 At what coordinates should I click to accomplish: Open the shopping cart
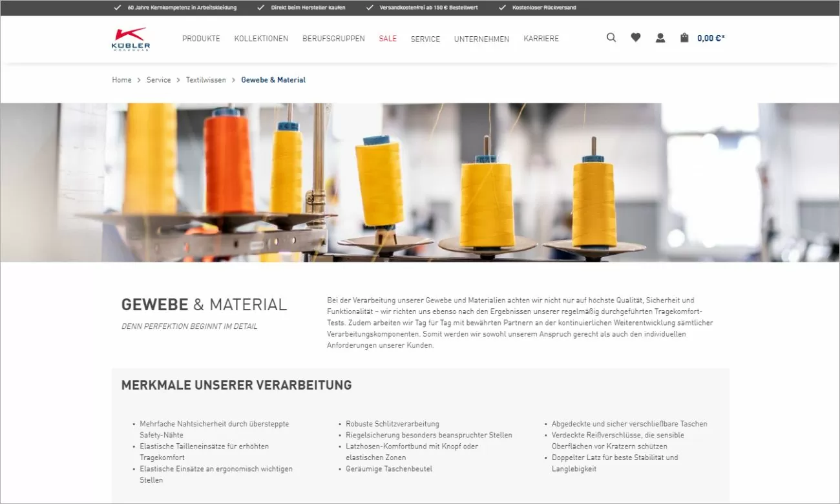point(684,37)
